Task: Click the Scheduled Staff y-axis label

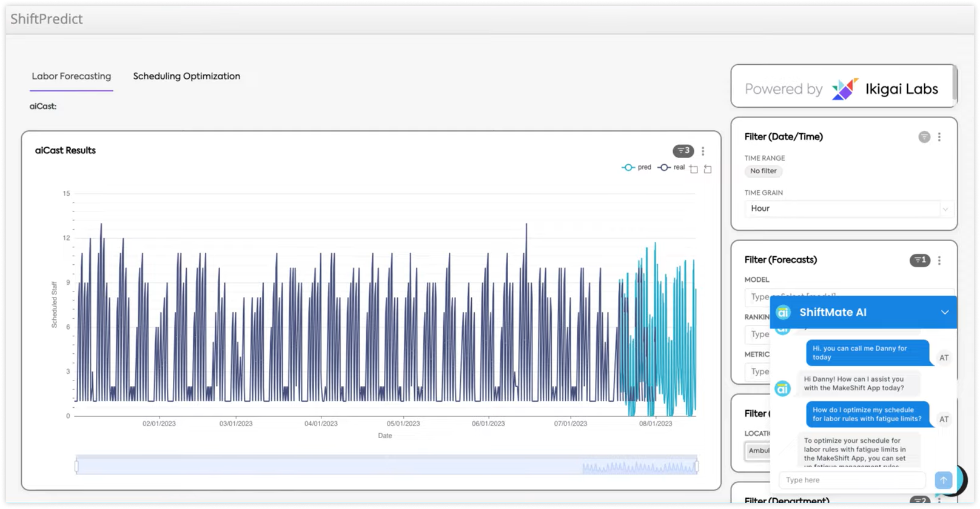Action: pyautogui.click(x=54, y=305)
